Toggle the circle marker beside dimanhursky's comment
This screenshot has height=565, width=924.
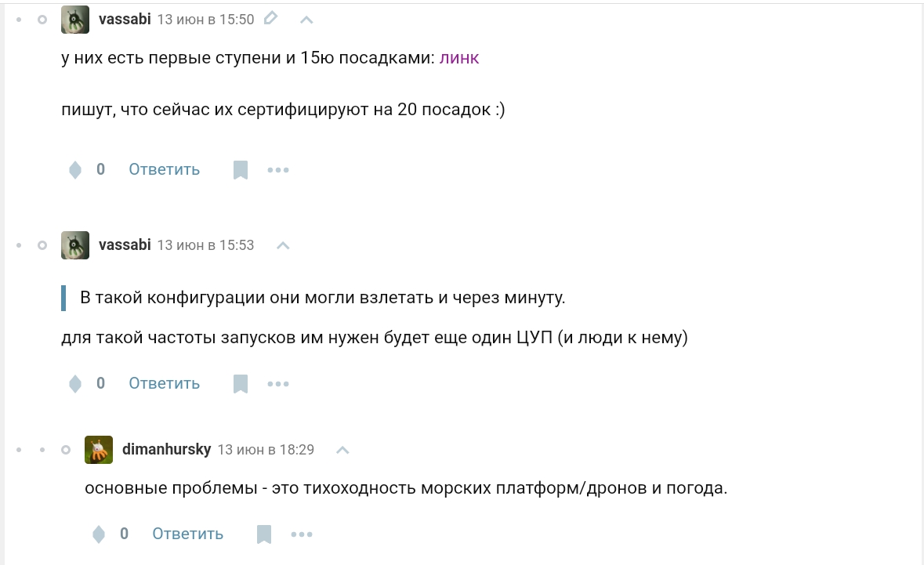66,450
